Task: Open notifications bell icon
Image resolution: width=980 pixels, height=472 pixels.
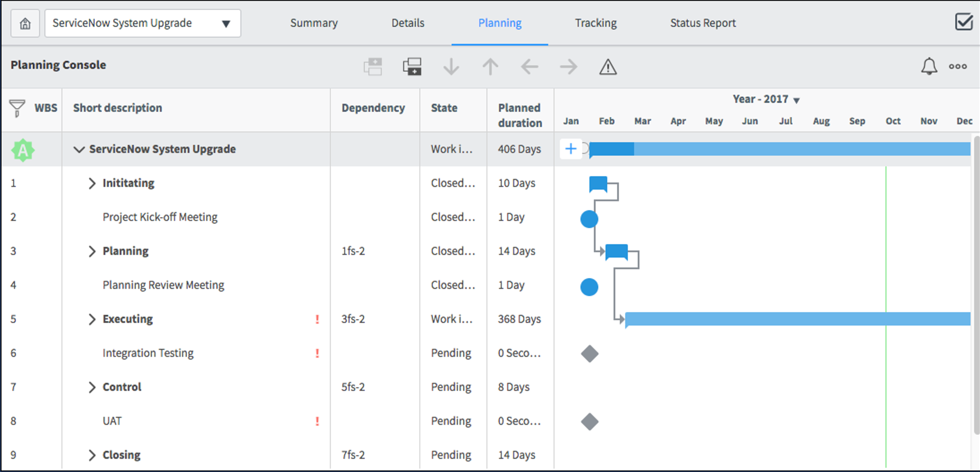Action: coord(929,67)
